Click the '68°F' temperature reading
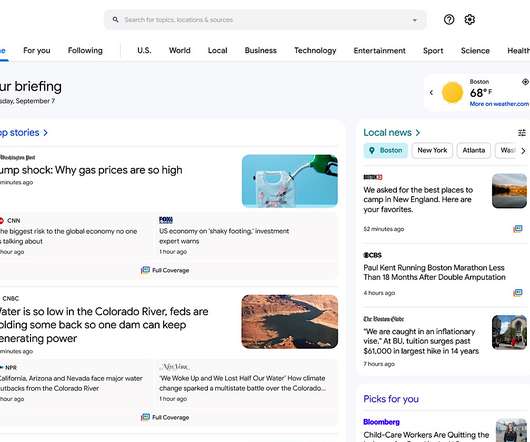 tap(481, 93)
